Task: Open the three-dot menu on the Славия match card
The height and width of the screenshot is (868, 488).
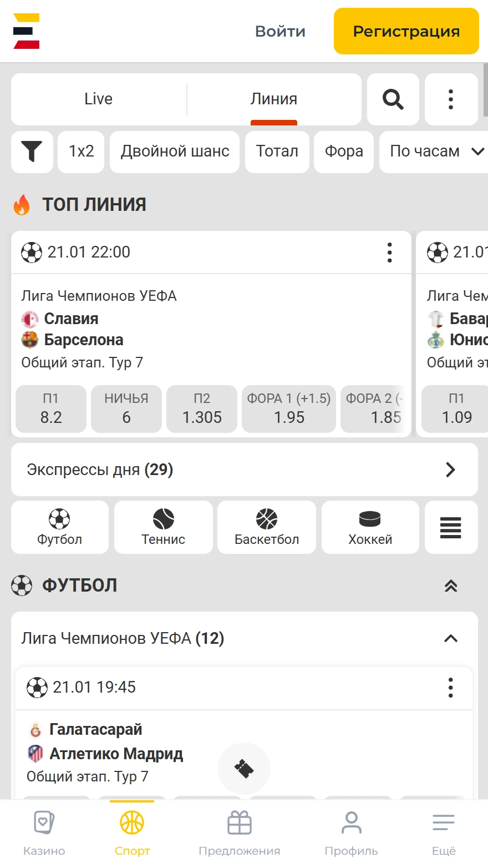Action: (x=389, y=253)
